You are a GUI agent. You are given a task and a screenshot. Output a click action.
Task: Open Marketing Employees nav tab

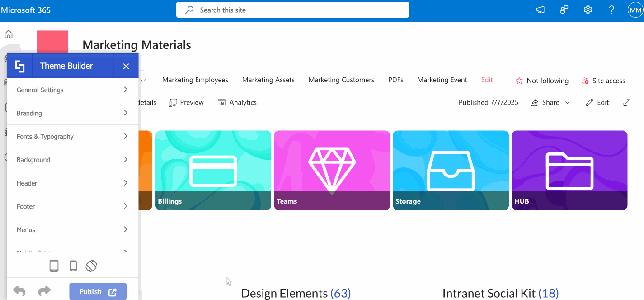pyautogui.click(x=195, y=80)
